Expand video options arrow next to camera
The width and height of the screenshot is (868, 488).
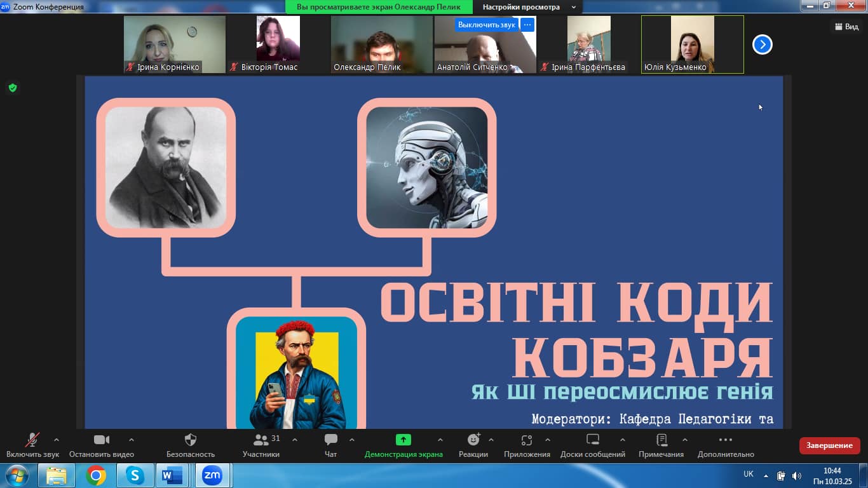click(132, 440)
